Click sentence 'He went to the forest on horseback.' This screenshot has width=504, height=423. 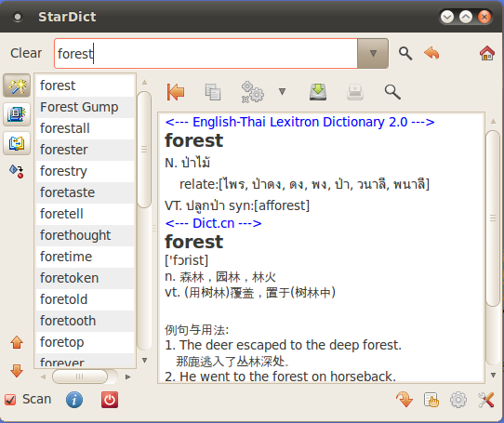287,377
